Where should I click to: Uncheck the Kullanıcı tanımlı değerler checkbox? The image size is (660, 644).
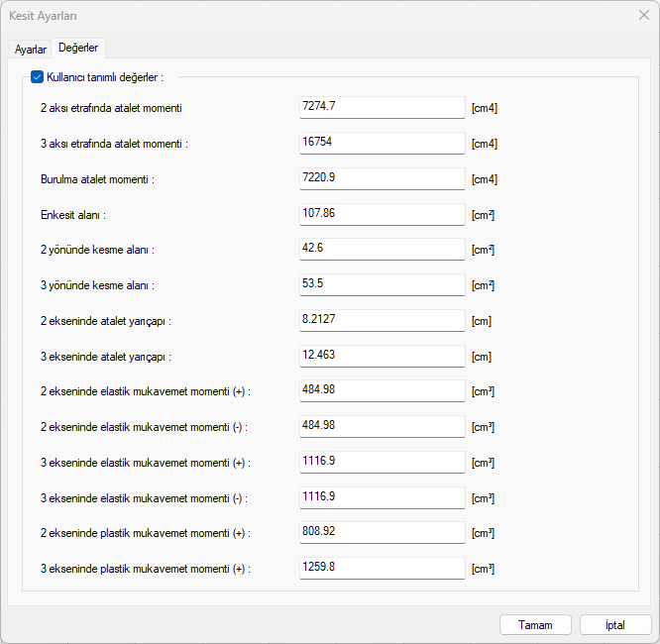point(38,76)
